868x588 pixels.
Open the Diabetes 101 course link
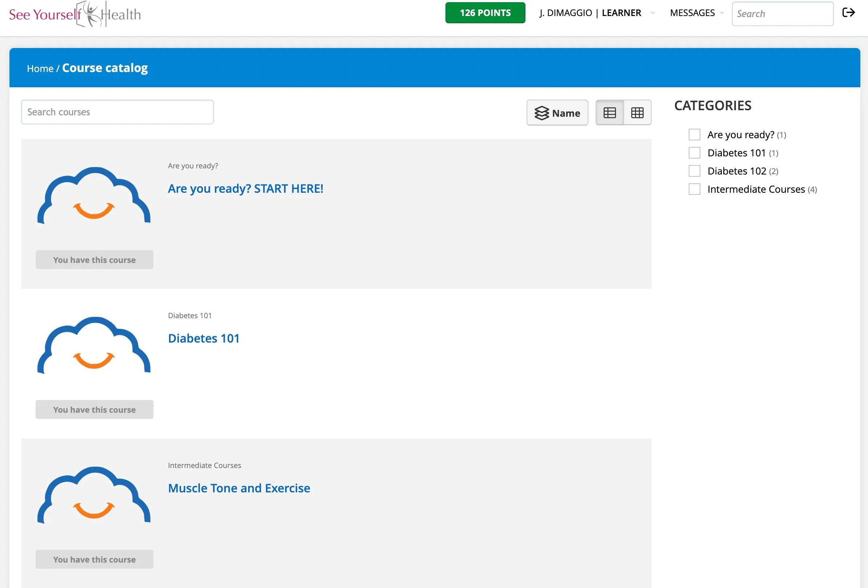coord(204,339)
